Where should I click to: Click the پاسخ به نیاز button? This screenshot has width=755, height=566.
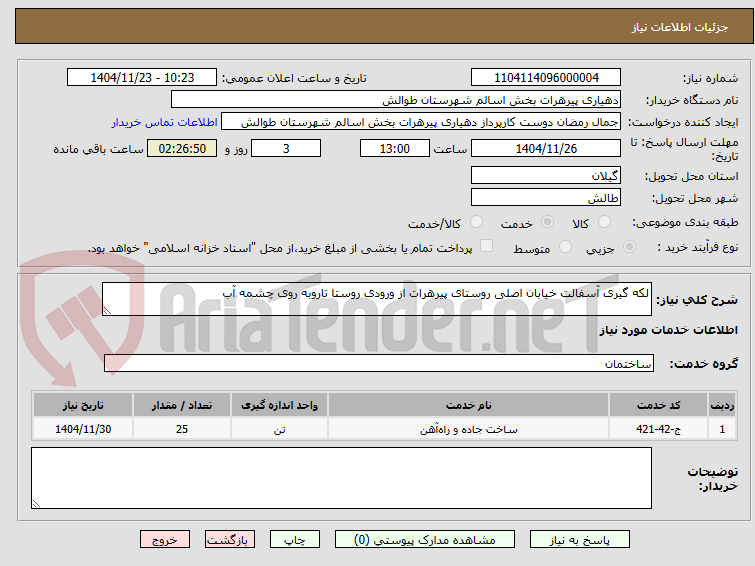click(x=580, y=540)
